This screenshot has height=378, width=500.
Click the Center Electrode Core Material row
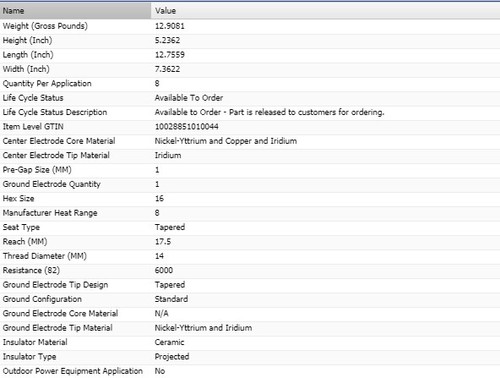250,141
